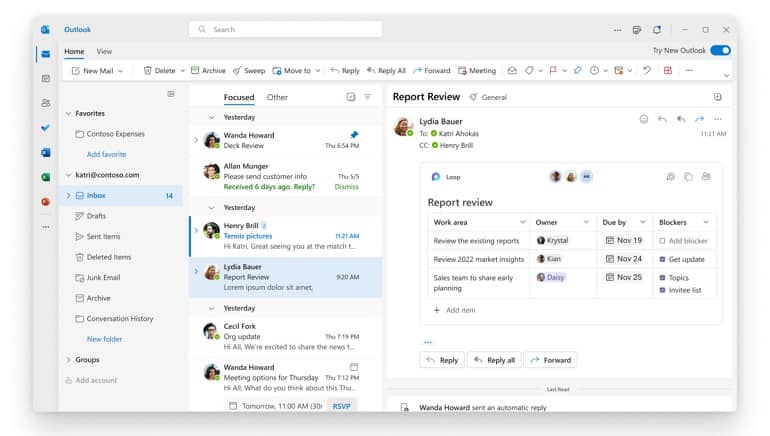Click the pin icon on Deck Review mail
The width and height of the screenshot is (770, 436).
point(354,135)
